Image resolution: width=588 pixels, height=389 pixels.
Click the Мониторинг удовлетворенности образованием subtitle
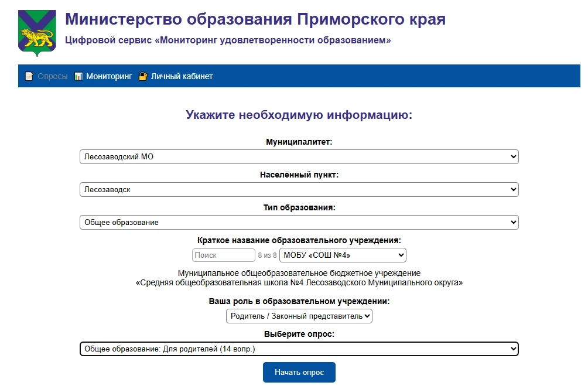tap(228, 40)
